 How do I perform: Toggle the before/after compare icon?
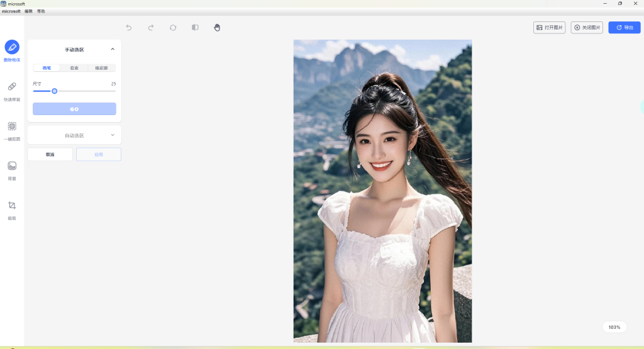point(195,28)
